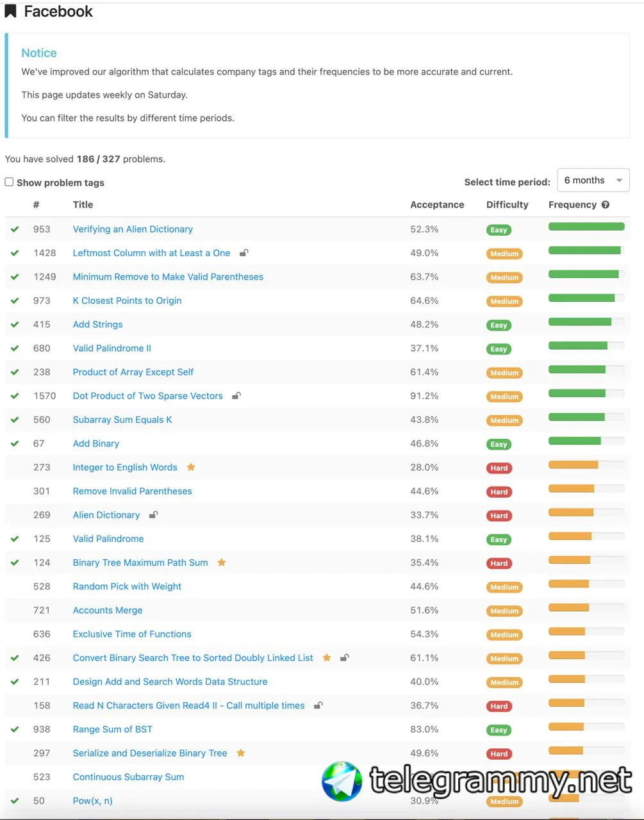The height and width of the screenshot is (820, 644).
Task: Click the bookmark icon beside Facebook heading
Action: pos(10,11)
